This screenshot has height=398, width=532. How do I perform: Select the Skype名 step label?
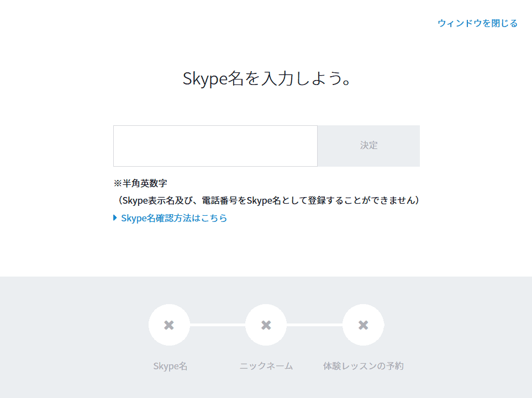170,366
